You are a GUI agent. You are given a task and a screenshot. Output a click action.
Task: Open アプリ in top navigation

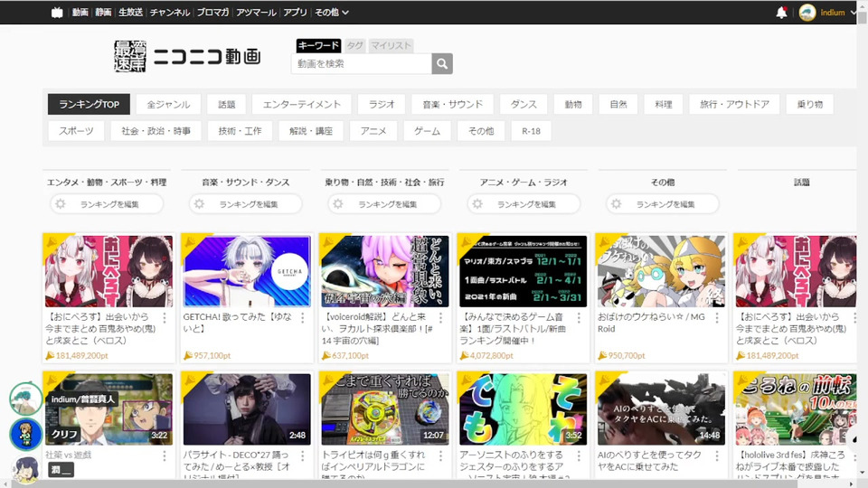click(x=295, y=12)
